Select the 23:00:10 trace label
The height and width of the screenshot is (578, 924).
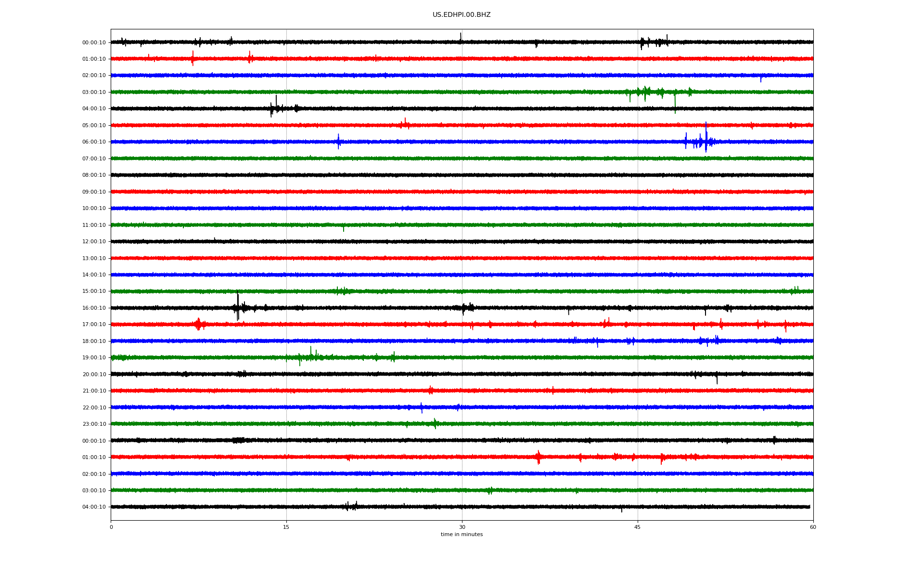pyautogui.click(x=94, y=424)
